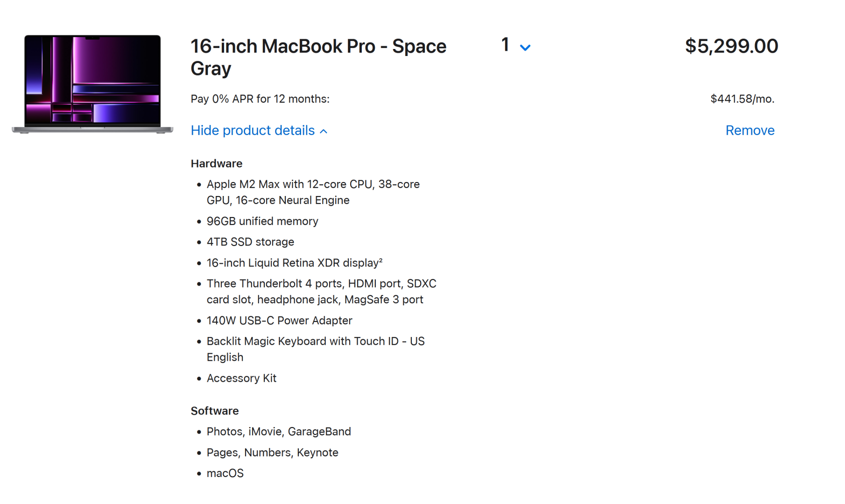The image size is (845, 504).
Task: Collapse details using the upward chevron
Action: click(324, 132)
